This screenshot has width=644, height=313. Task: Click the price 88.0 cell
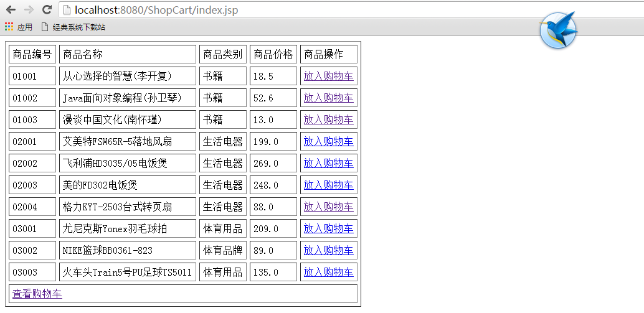(273, 207)
